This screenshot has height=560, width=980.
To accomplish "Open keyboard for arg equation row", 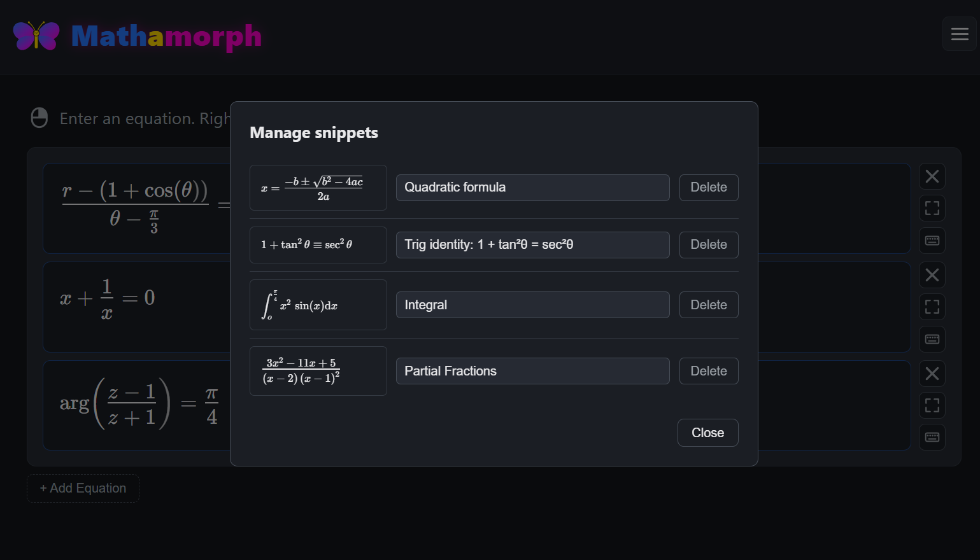I will click(x=932, y=437).
